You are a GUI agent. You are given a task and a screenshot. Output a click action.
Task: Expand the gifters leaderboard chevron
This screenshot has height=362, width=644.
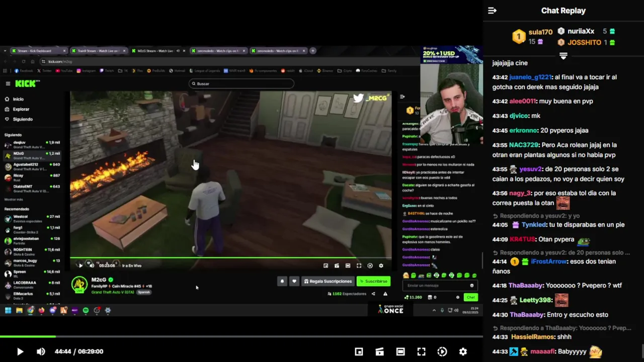[x=563, y=56]
